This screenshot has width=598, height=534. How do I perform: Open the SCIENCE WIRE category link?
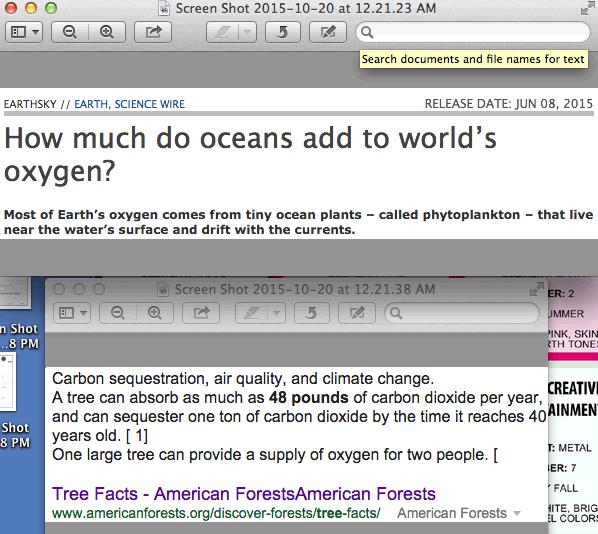click(x=150, y=104)
